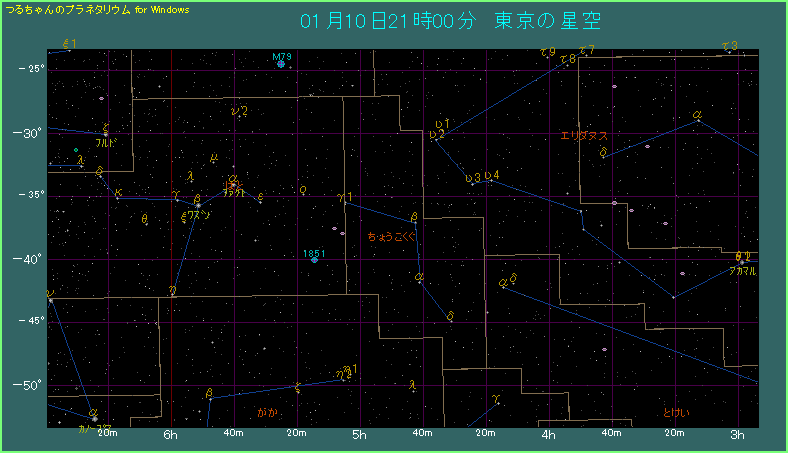The image size is (788, 453).
Task: Click the M79 cluster marker
Action: tap(282, 64)
